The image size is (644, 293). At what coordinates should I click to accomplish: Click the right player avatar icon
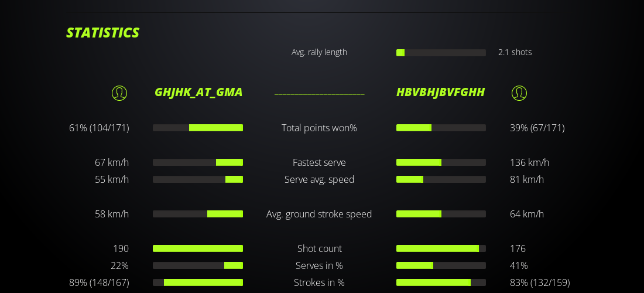[x=519, y=93]
